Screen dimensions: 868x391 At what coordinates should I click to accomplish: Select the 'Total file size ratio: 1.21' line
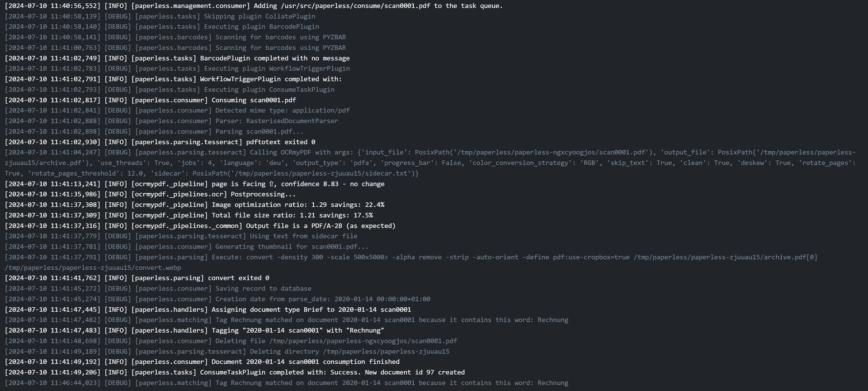click(x=189, y=215)
